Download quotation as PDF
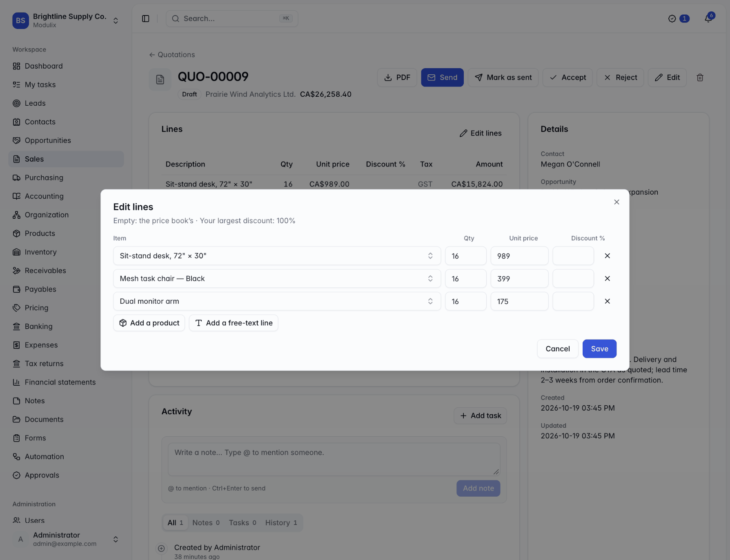 point(397,78)
